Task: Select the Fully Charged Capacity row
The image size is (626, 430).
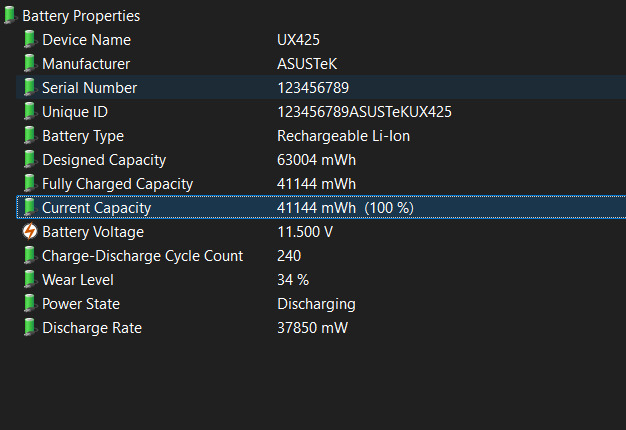Action: (x=117, y=184)
